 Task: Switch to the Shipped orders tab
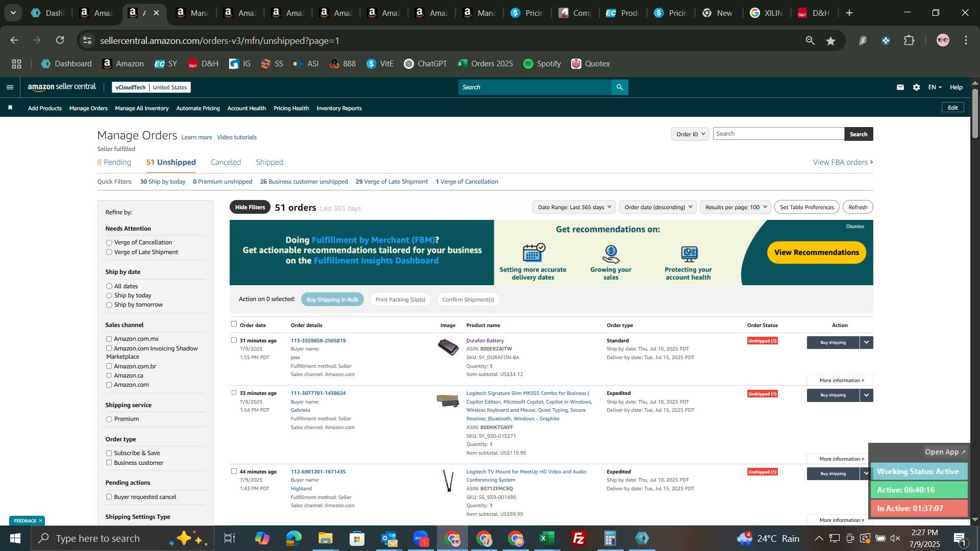pos(269,162)
